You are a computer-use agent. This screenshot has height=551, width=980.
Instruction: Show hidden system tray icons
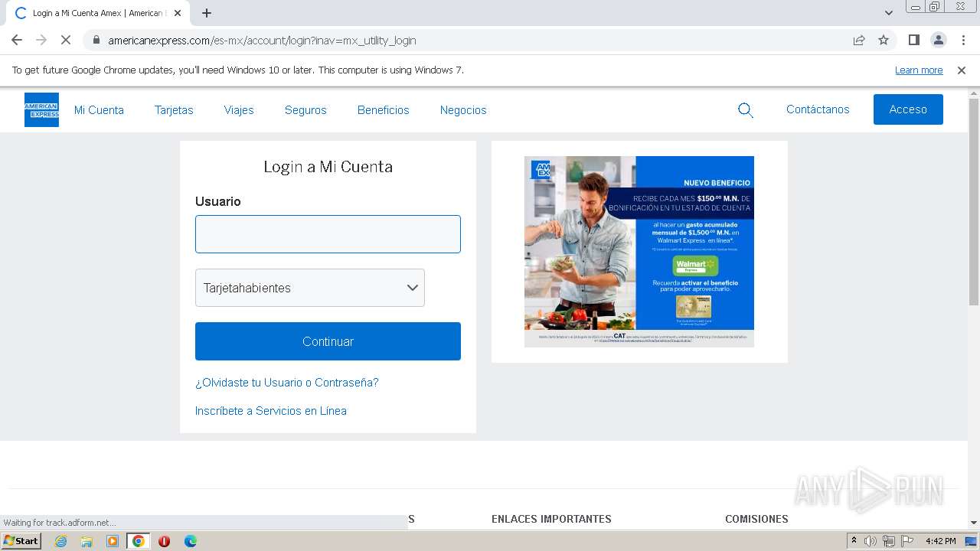(854, 541)
